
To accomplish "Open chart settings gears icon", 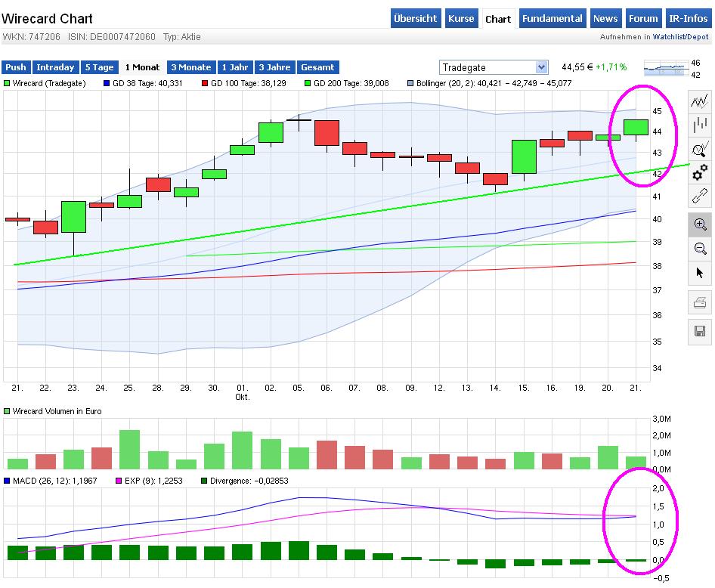I will click(699, 173).
